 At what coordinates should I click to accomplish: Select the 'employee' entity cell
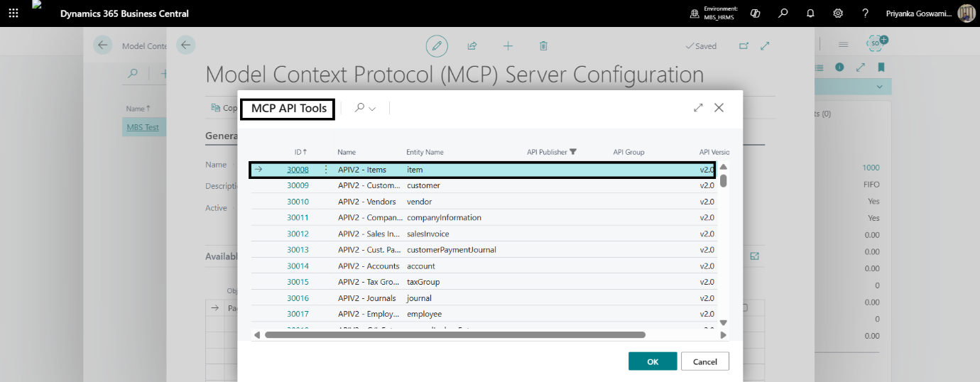[424, 314]
